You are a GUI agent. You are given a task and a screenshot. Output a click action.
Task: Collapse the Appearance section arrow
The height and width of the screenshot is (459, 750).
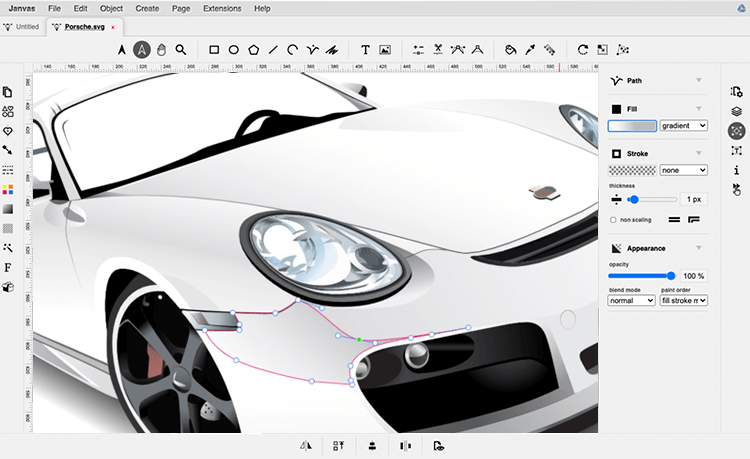pos(699,248)
